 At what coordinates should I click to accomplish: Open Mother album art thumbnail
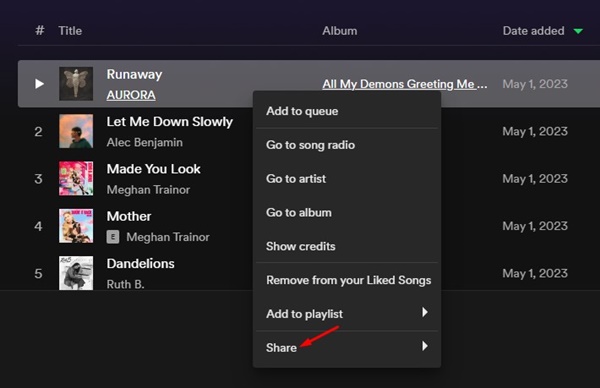(x=76, y=226)
